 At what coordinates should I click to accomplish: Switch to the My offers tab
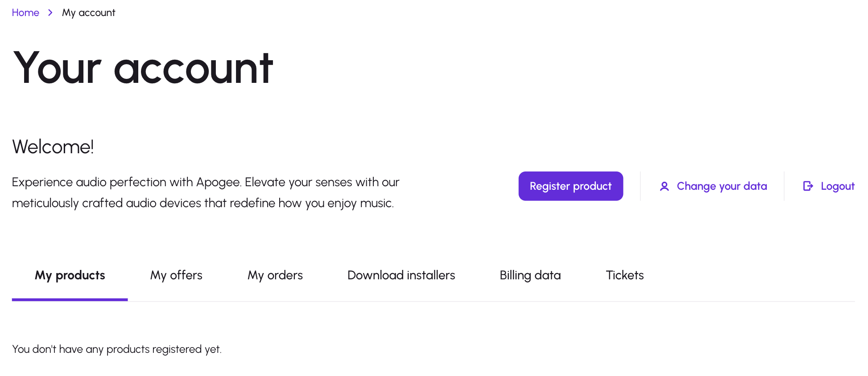(x=176, y=275)
